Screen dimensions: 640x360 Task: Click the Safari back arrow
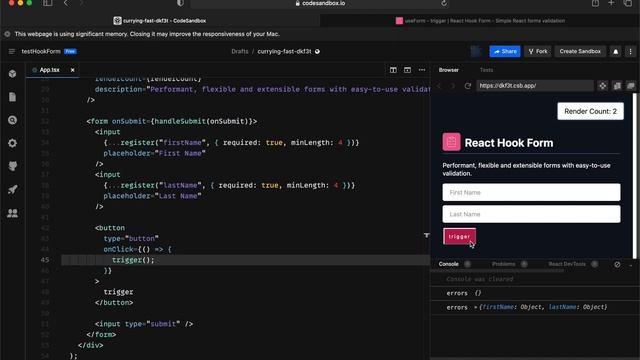tap(66, 3)
